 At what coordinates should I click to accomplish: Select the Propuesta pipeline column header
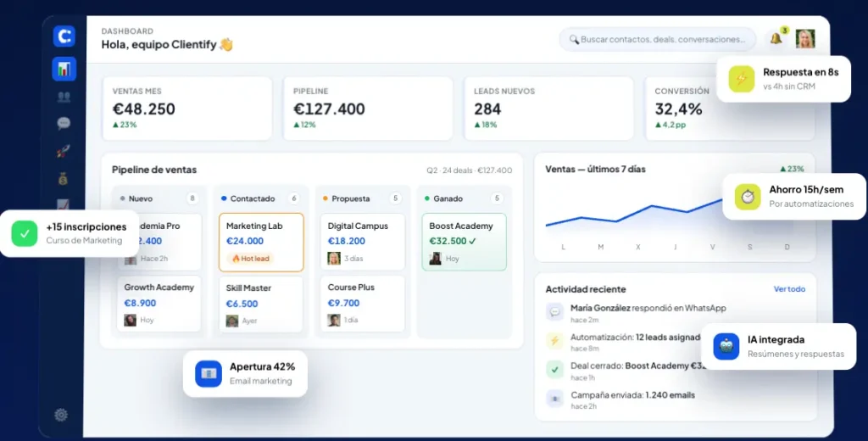[x=363, y=198]
